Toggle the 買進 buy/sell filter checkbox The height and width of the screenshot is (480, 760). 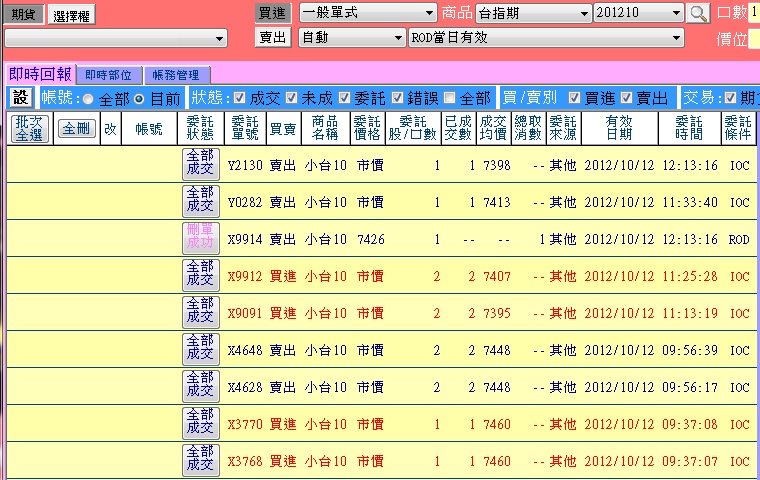click(574, 98)
